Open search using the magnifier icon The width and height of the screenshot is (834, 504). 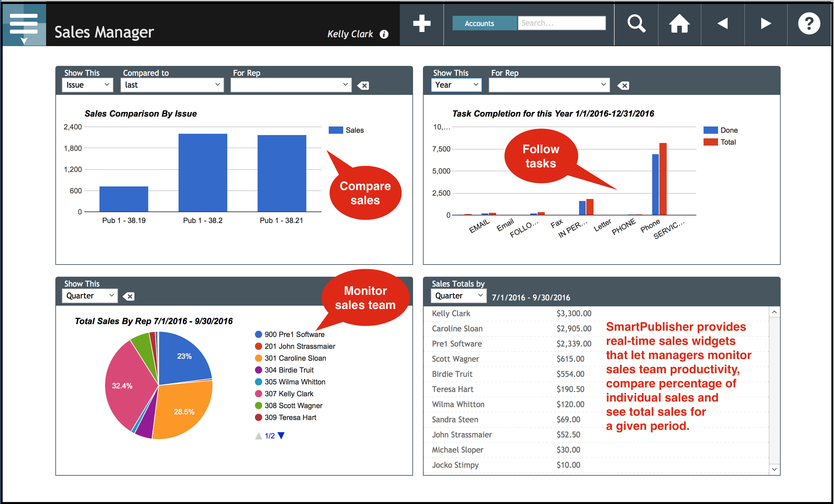(637, 23)
